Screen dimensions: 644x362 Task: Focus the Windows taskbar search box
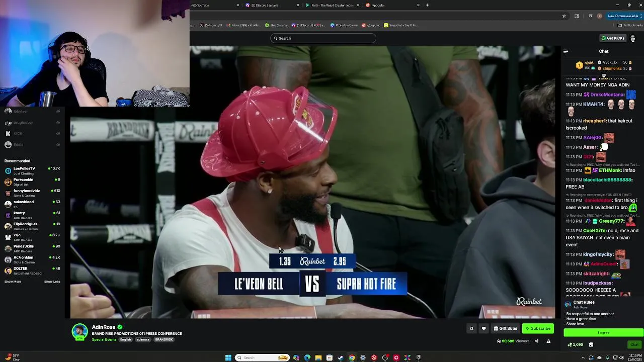tap(262, 357)
